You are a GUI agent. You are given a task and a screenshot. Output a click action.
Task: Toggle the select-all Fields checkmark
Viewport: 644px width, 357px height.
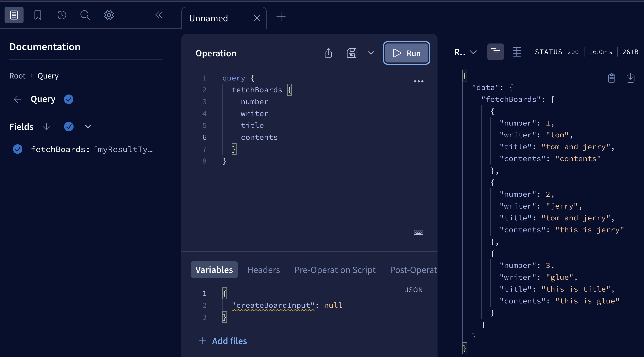pyautogui.click(x=68, y=126)
